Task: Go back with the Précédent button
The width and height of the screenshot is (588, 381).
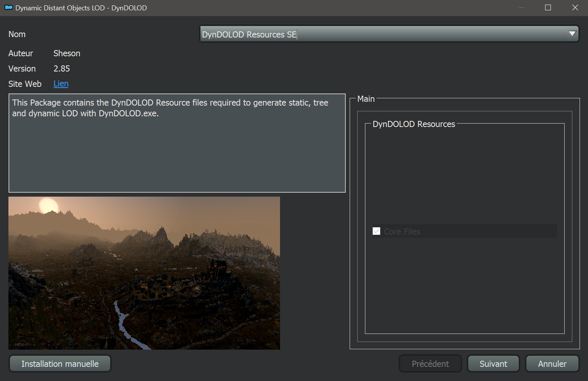Action: click(430, 364)
